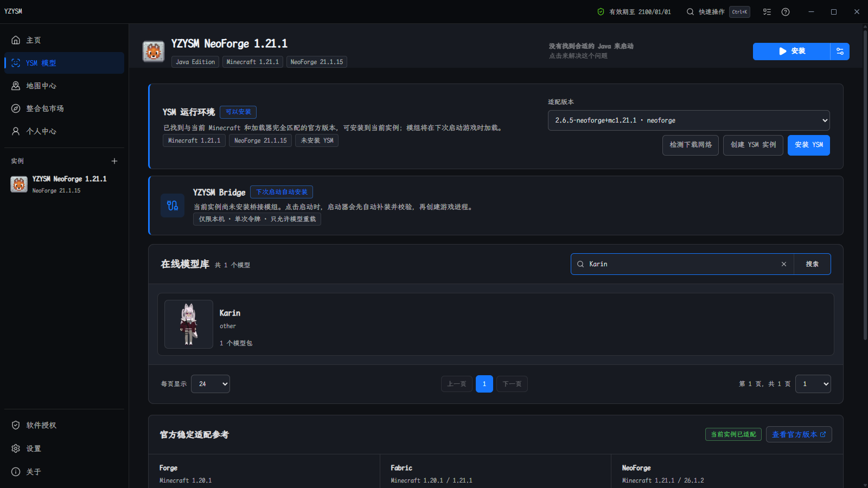Click the Minecraft 1.21.1 header tag
Image resolution: width=868 pixels, height=488 pixels.
point(253,62)
